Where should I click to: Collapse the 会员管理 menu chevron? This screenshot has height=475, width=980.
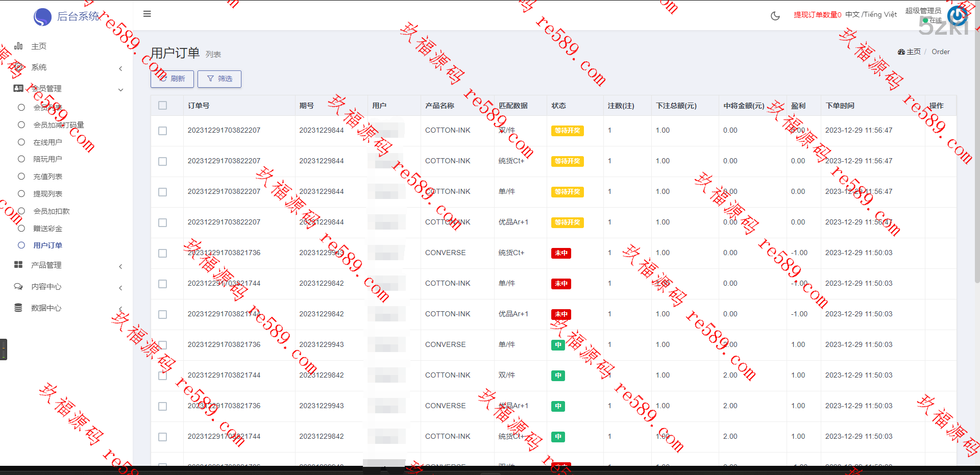pos(120,90)
